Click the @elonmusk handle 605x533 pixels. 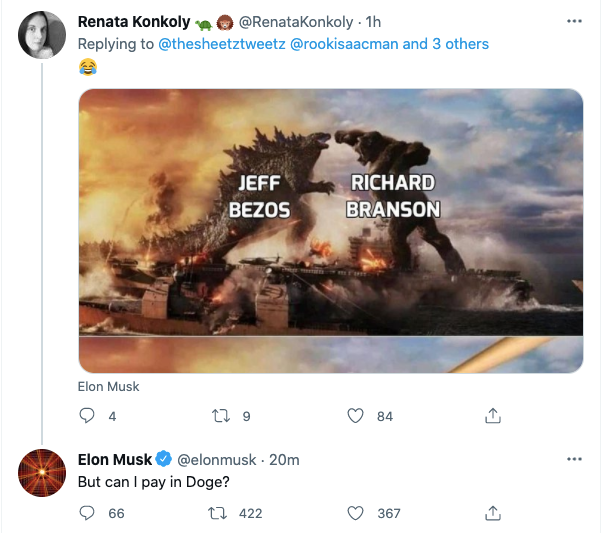point(218,460)
